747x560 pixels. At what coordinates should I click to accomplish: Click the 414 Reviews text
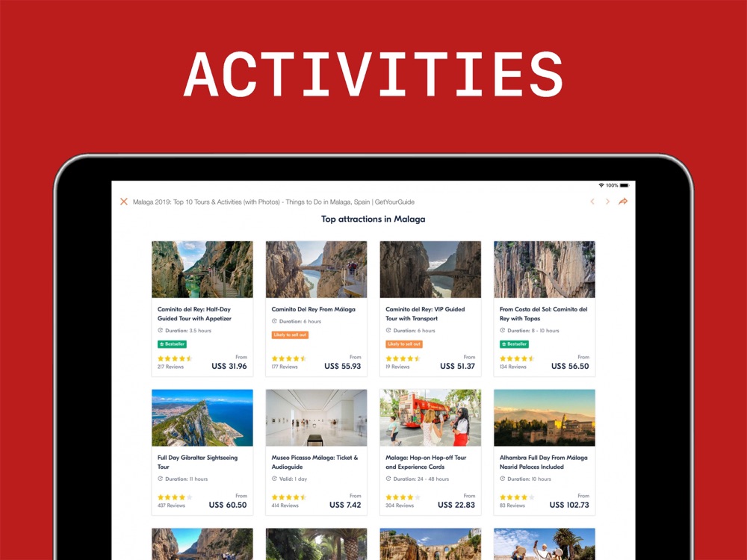tap(285, 505)
